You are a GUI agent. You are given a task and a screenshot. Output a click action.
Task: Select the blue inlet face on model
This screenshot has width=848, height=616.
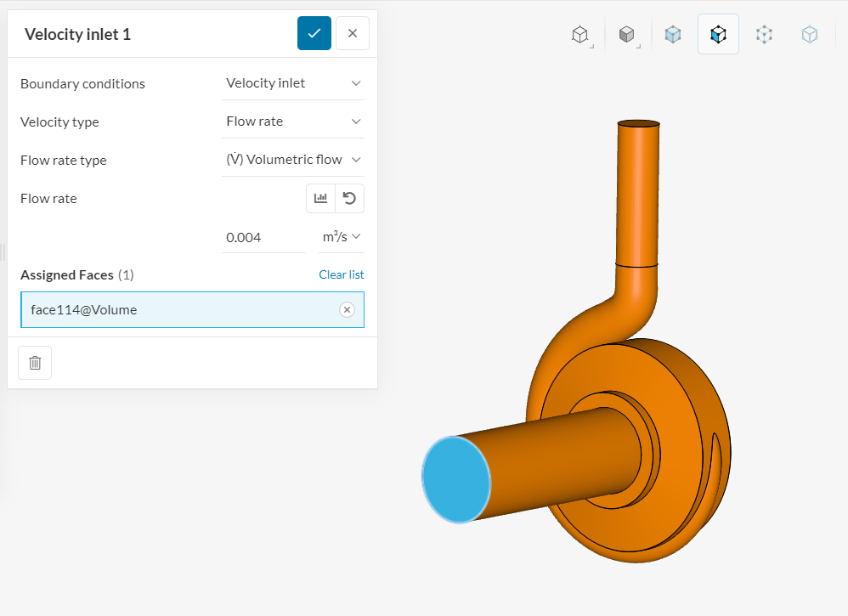click(456, 480)
